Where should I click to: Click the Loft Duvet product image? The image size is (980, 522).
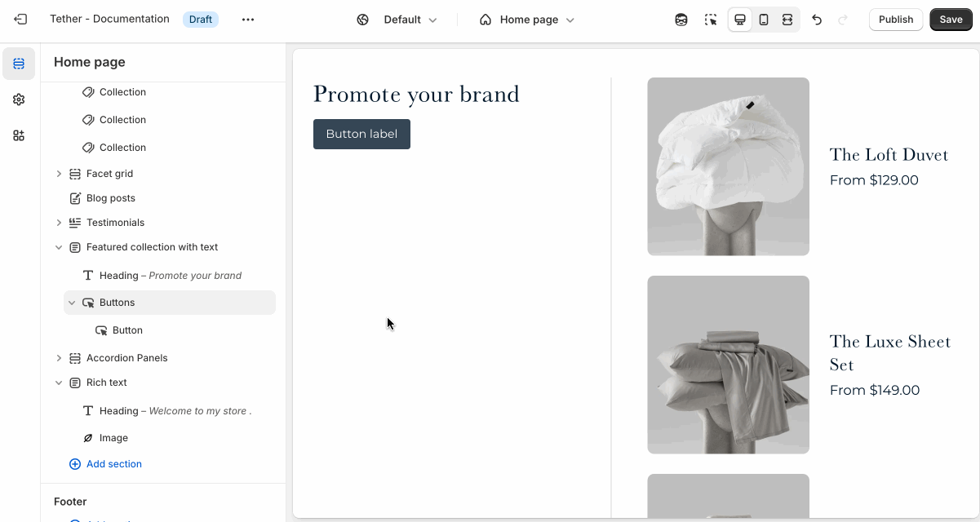(728, 166)
